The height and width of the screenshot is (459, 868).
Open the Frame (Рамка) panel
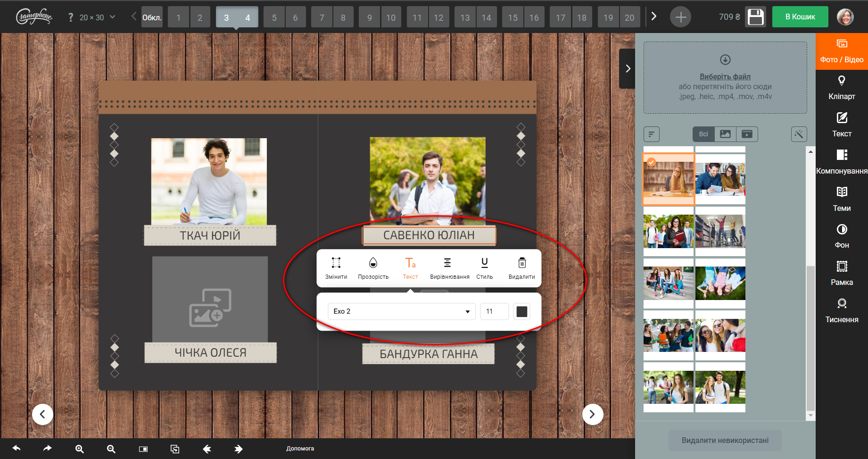(842, 273)
